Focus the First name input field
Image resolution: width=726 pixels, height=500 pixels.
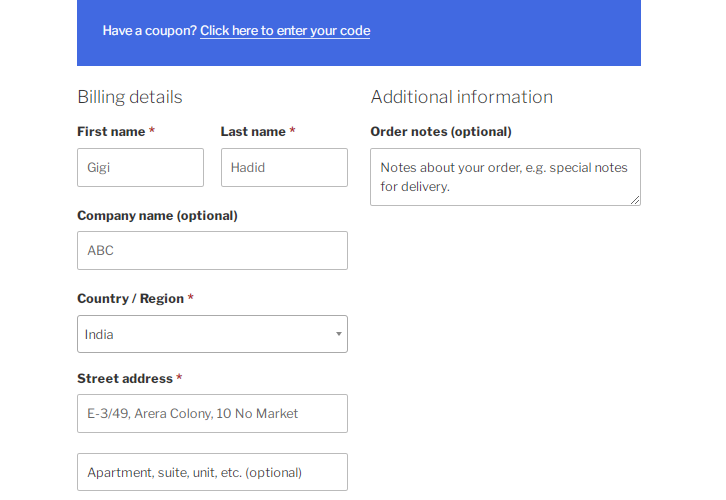[x=140, y=168]
